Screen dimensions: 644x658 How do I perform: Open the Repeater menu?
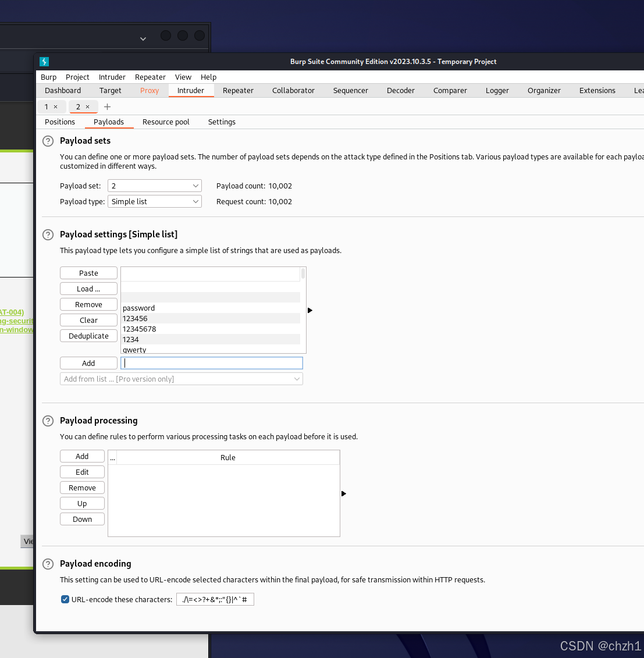coord(150,77)
